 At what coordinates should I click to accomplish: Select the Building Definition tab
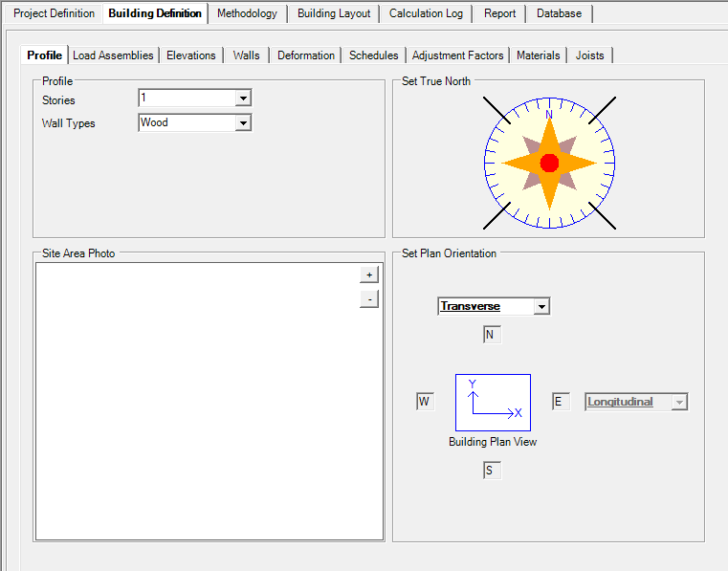coord(155,13)
